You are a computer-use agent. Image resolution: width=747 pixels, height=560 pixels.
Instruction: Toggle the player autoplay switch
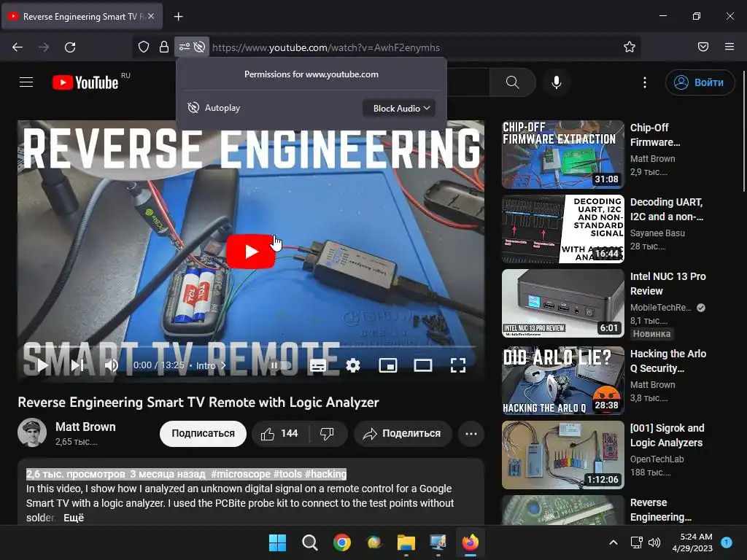click(x=280, y=365)
